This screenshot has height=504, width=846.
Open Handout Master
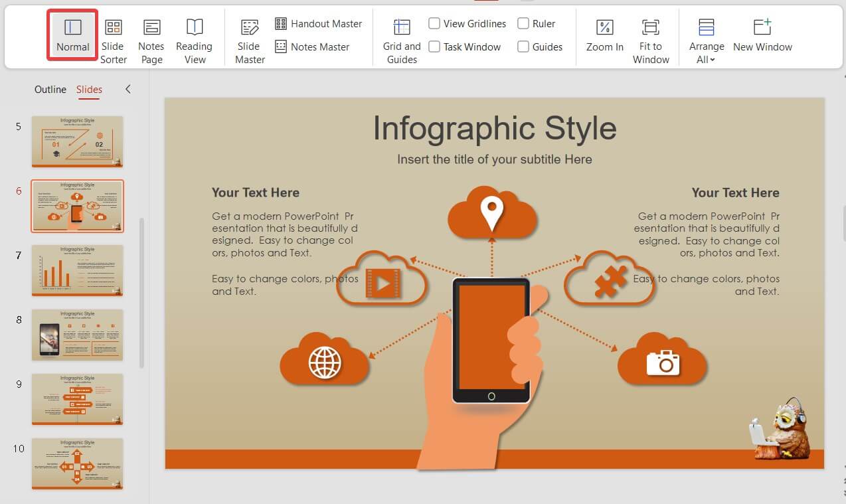[x=318, y=24]
